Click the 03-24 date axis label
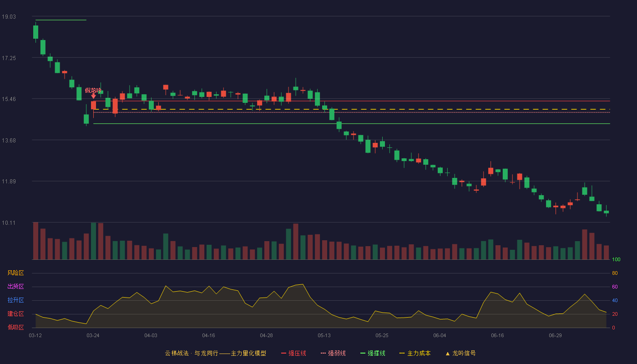This screenshot has height=364, width=637. pyautogui.click(x=93, y=335)
